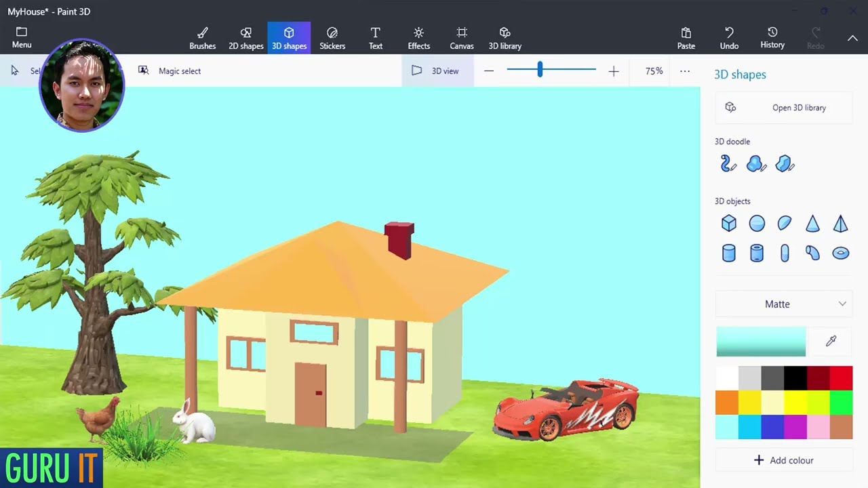Select the eyedropper colour picker
Image resolution: width=868 pixels, height=488 pixels.
pos(831,342)
